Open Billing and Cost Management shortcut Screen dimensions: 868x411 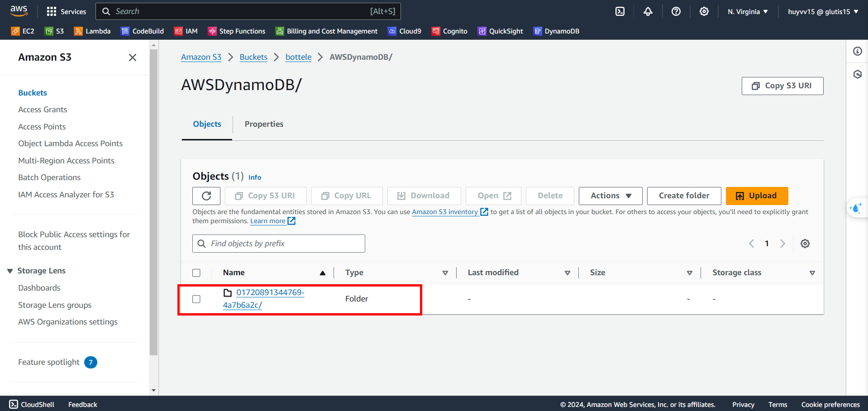pyautogui.click(x=326, y=31)
